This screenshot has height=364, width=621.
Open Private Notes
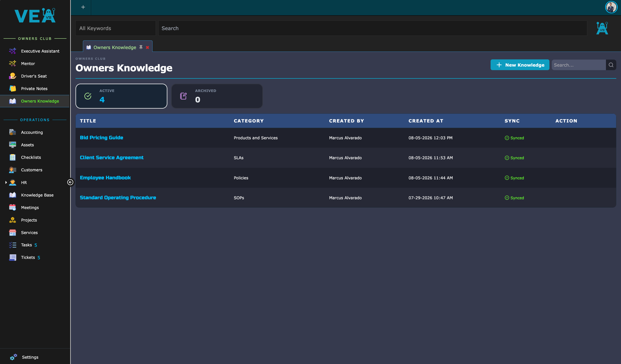coord(35,89)
